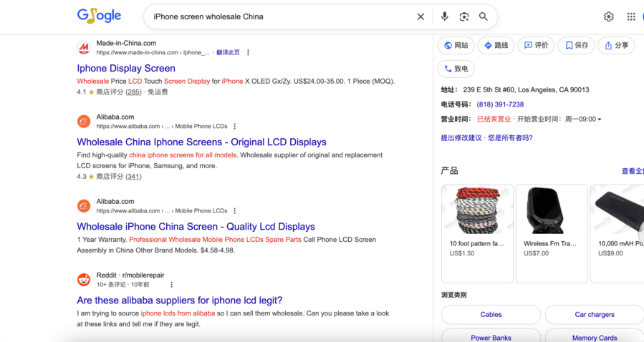This screenshot has height=342, width=644.
Task: Click Made-in-China.com site name
Action: (x=126, y=43)
